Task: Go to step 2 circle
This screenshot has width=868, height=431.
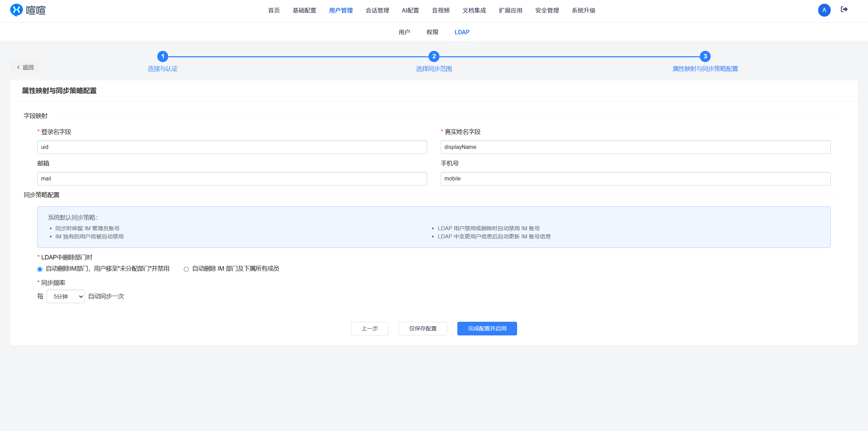Action: pos(434,56)
